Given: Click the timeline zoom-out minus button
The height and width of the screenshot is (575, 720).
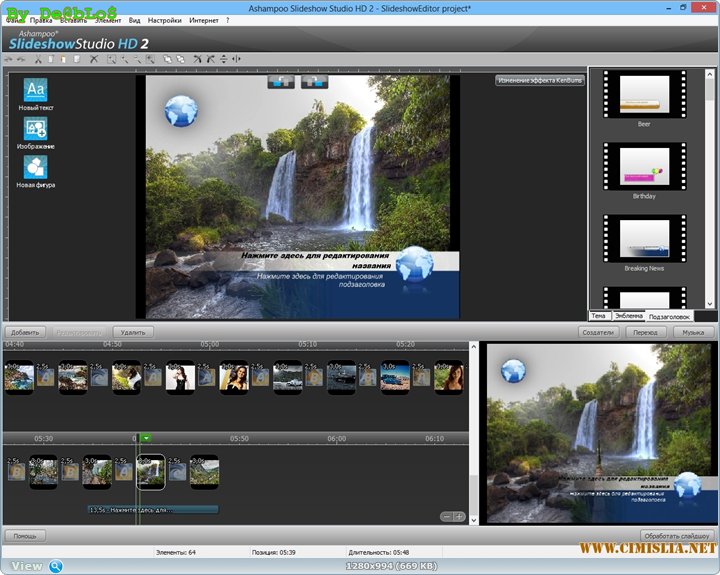Looking at the screenshot, I should pyautogui.click(x=447, y=516).
